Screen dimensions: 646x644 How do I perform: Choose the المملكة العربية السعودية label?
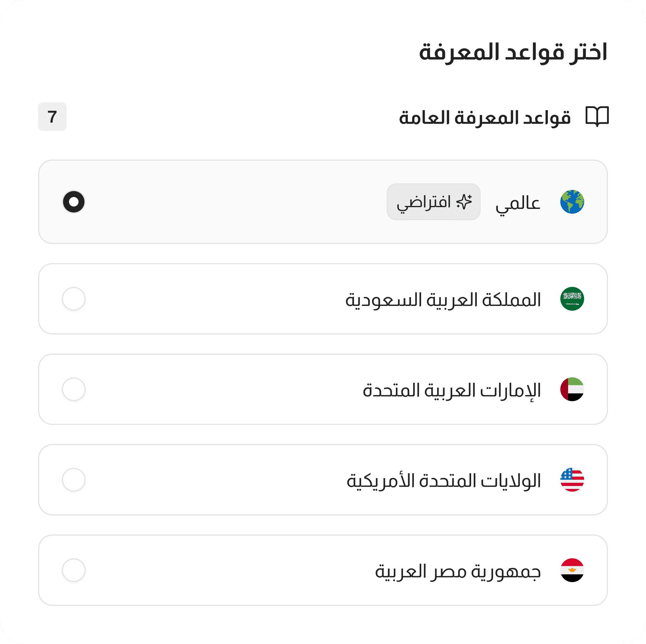(443, 299)
